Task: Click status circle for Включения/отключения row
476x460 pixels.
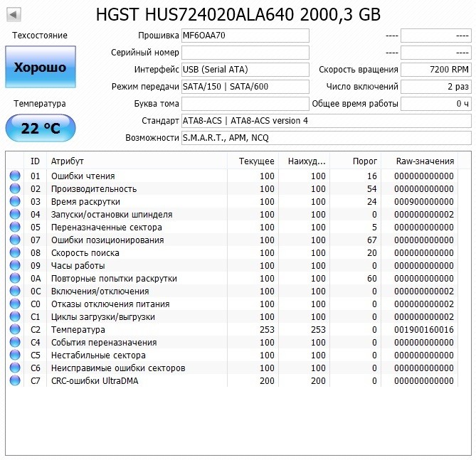Action: [x=15, y=291]
